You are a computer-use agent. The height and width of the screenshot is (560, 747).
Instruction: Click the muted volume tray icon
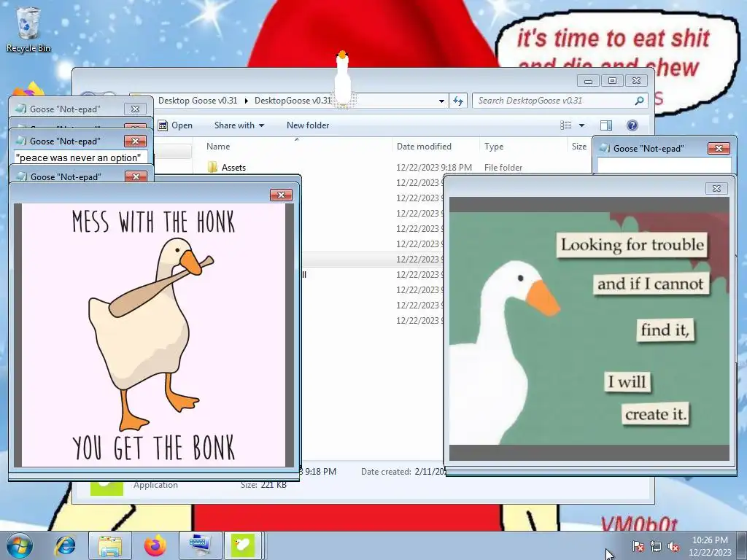(673, 546)
